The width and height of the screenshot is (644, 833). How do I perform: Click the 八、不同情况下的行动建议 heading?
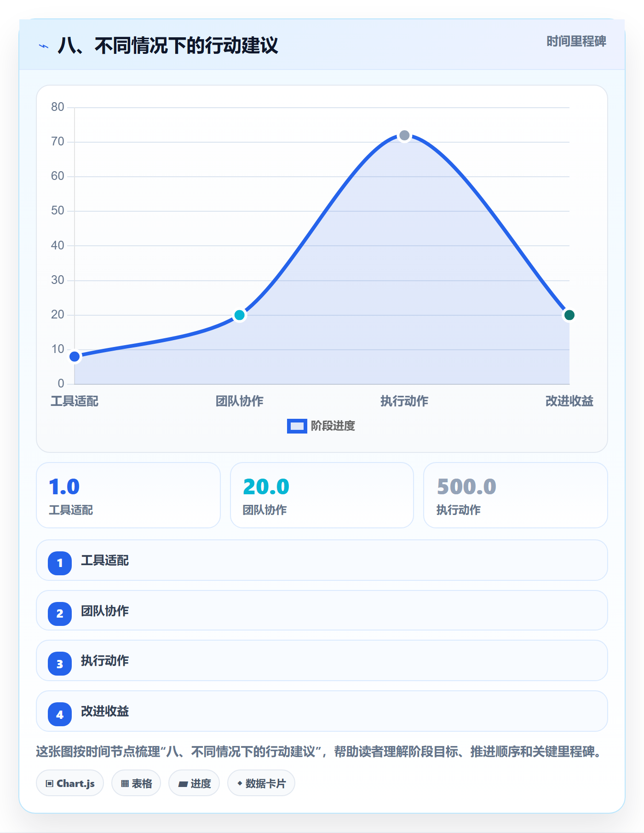[168, 46]
